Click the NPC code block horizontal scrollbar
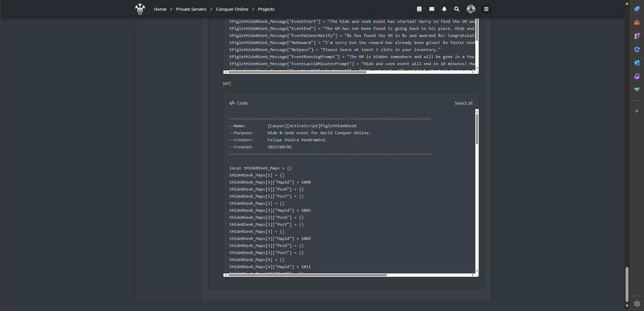This screenshot has width=644, height=311. 306,275
